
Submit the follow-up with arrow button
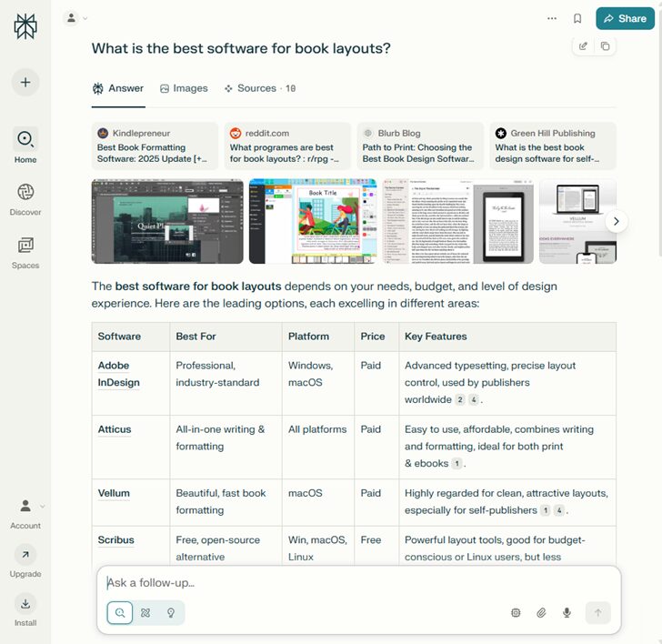point(597,613)
